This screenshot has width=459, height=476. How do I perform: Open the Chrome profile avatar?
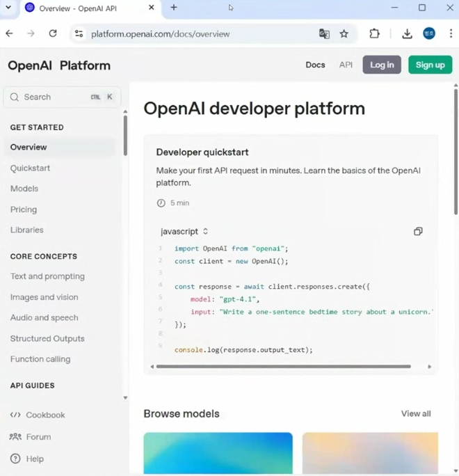click(429, 33)
